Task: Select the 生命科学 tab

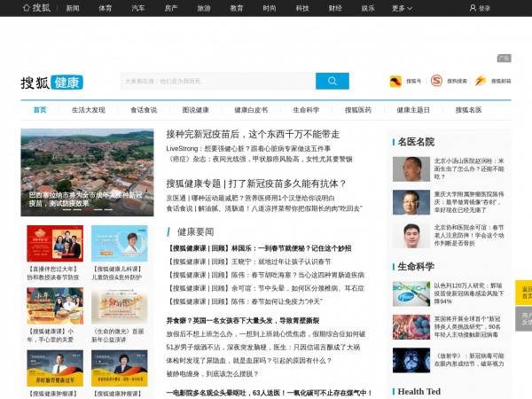Action: 306,110
